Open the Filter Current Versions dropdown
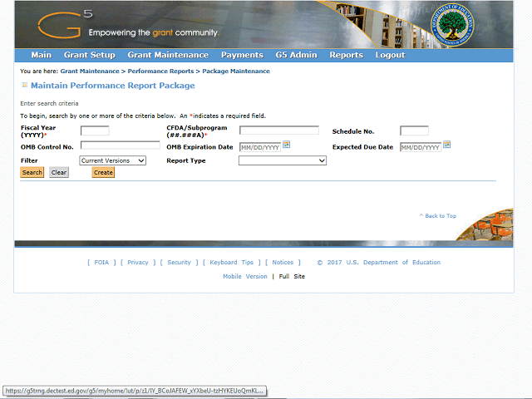Image resolution: width=532 pixels, height=399 pixels. pyautogui.click(x=113, y=160)
